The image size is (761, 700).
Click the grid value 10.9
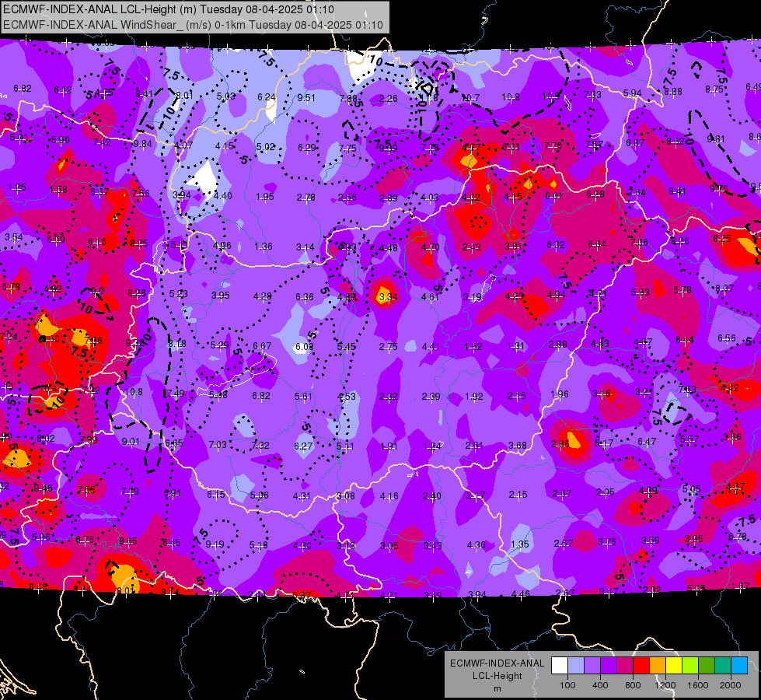[x=551, y=96]
